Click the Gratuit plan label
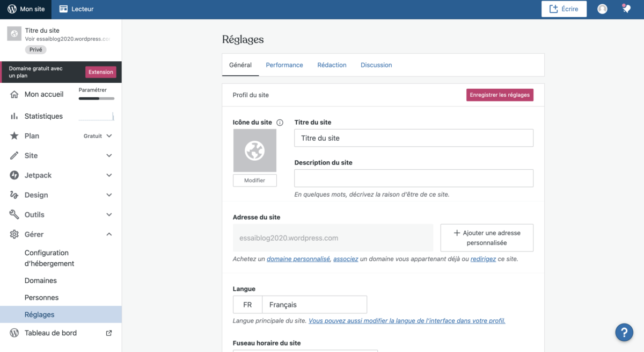Viewport: 644px width, 352px height. pos(93,136)
